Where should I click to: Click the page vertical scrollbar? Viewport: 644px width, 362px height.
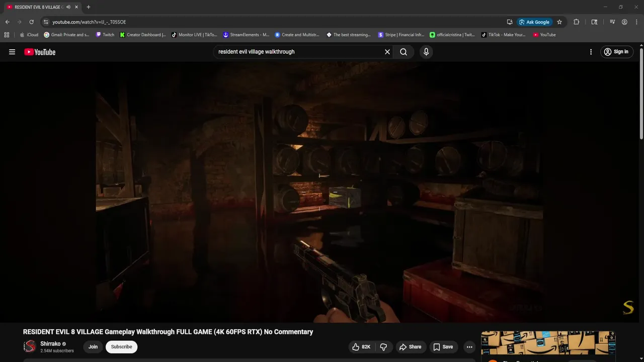pos(641,93)
